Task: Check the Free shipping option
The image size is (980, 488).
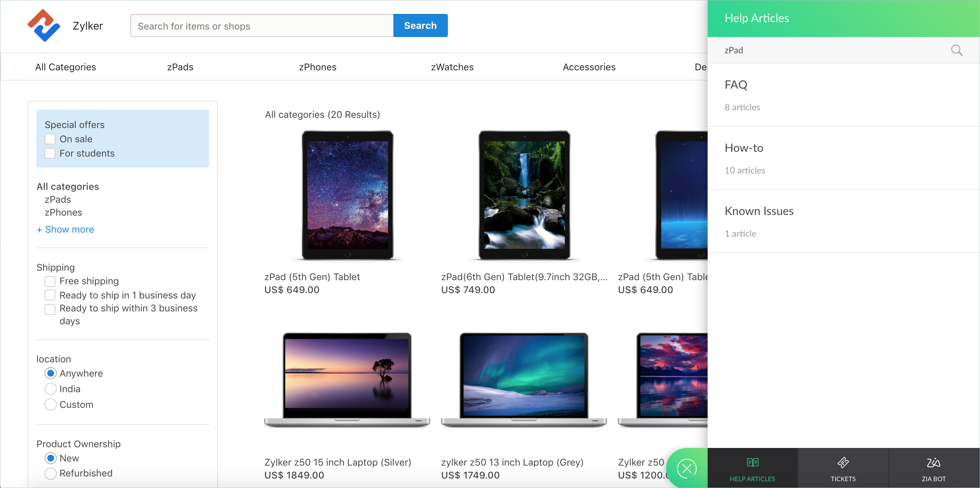Action: (x=50, y=281)
